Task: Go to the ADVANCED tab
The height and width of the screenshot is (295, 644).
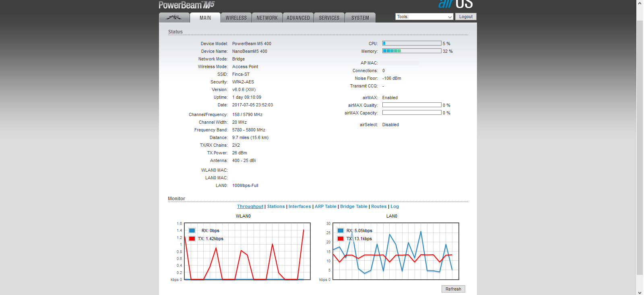Action: (298, 18)
